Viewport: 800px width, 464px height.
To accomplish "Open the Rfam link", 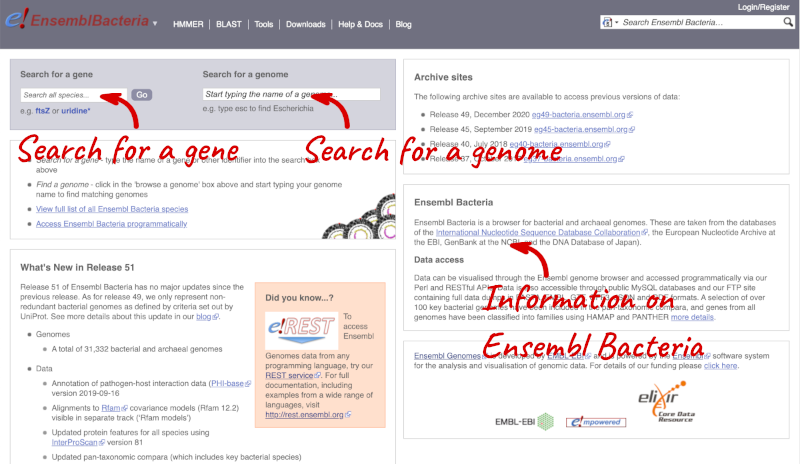I will (111, 408).
